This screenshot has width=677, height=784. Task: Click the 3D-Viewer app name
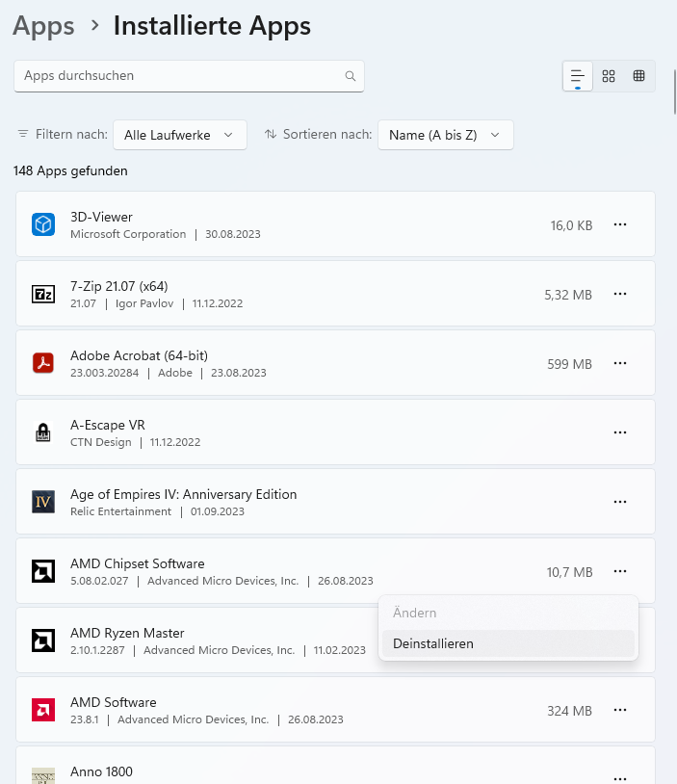coord(101,217)
